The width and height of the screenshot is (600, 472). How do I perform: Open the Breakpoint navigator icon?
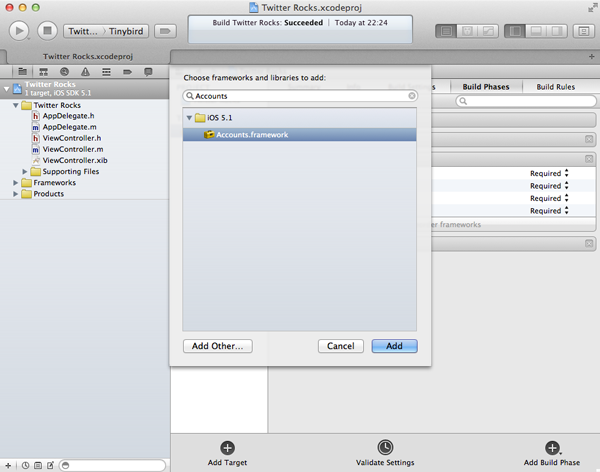127,72
